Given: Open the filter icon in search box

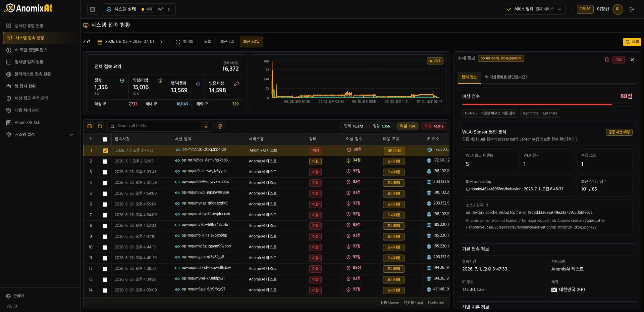Looking at the screenshot, I should click(206, 126).
